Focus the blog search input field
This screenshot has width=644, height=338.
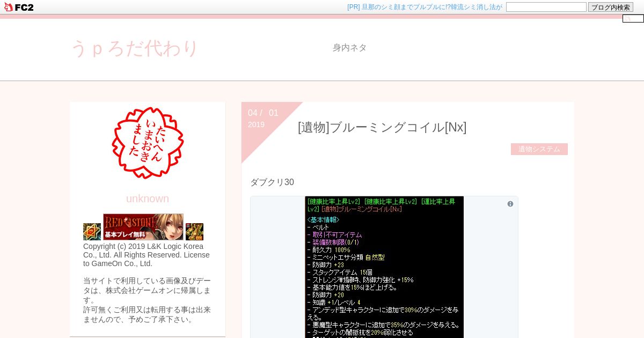click(x=546, y=7)
